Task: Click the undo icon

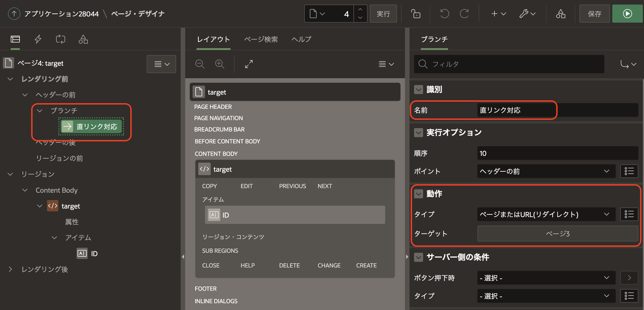Action: pyautogui.click(x=444, y=14)
